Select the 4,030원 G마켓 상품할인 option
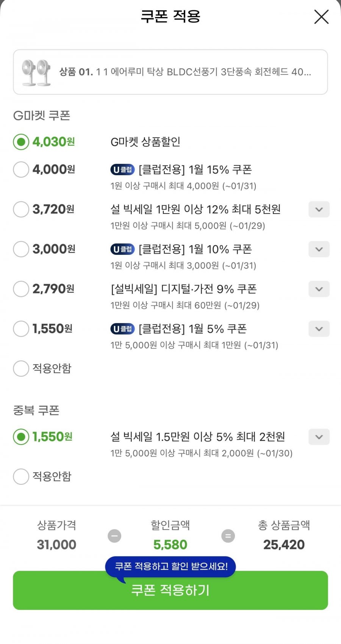The height and width of the screenshot is (644, 341). click(21, 142)
